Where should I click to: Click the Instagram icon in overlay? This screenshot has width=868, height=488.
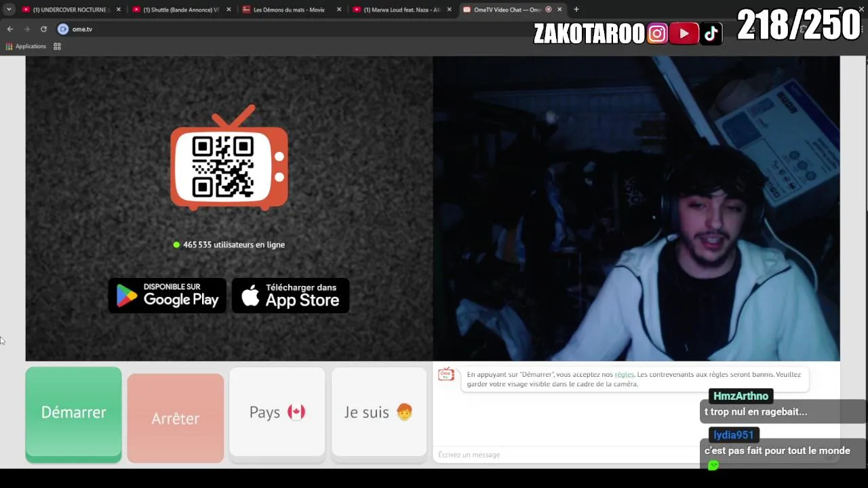point(657,33)
